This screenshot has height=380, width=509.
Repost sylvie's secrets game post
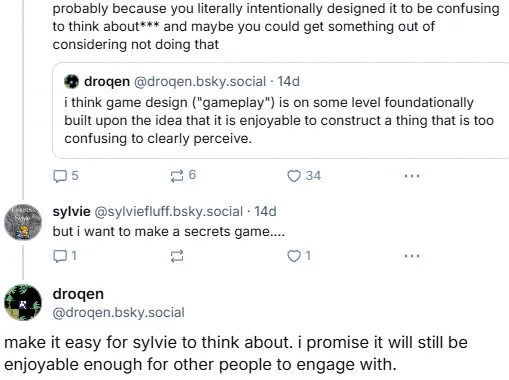[177, 256]
